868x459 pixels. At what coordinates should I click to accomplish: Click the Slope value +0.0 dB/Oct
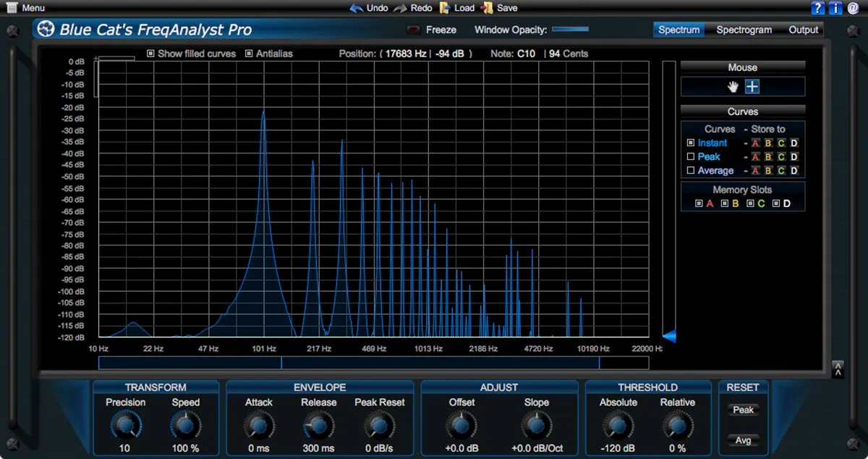click(536, 448)
